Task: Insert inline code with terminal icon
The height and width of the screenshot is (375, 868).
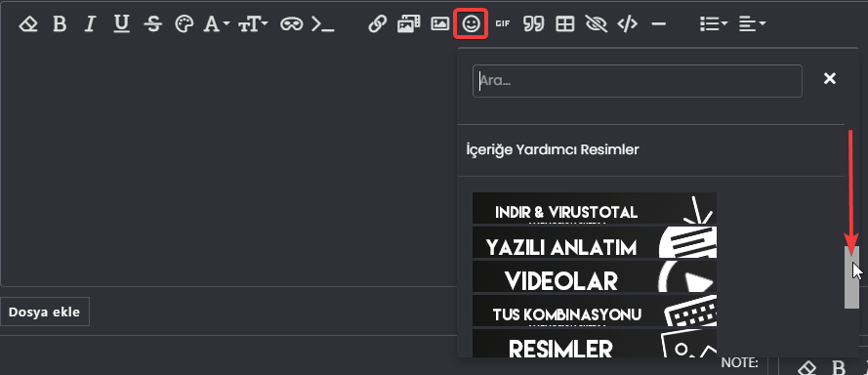Action: tap(323, 23)
